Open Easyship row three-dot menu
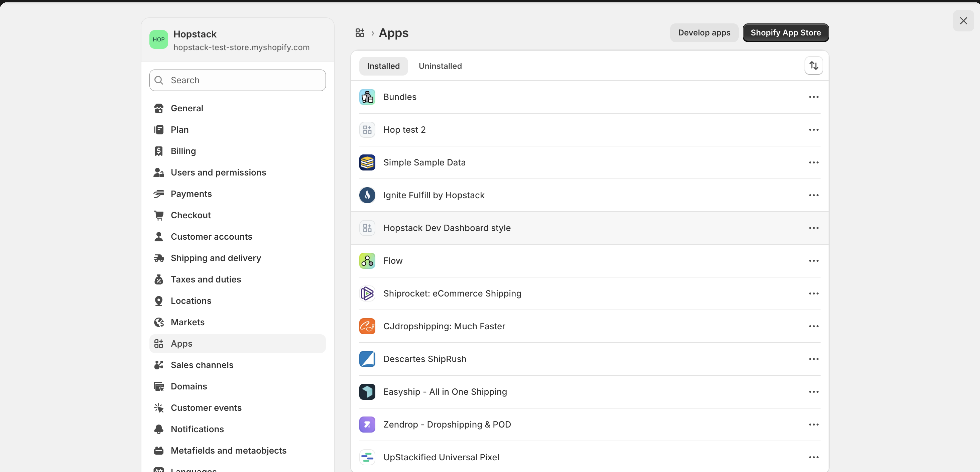980x472 pixels. tap(813, 391)
